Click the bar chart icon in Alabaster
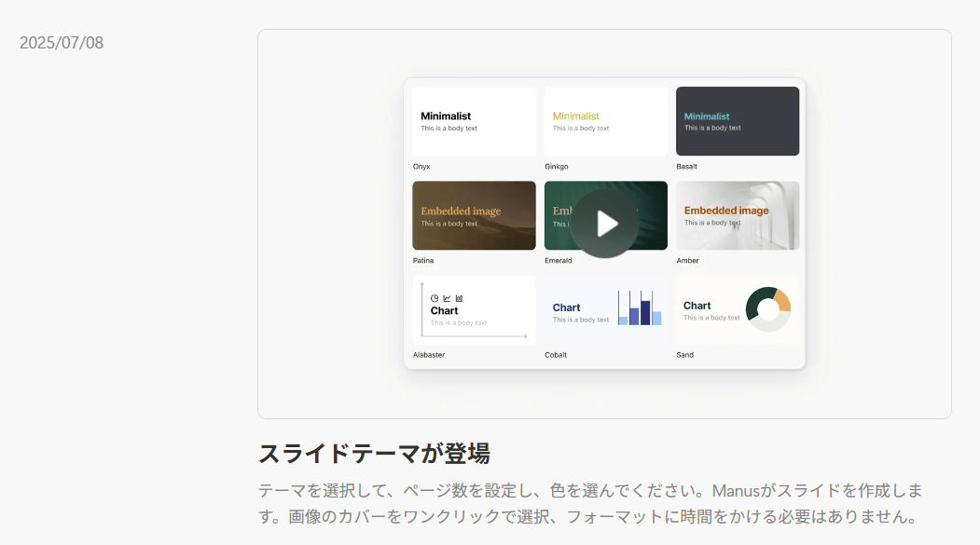 [460, 298]
